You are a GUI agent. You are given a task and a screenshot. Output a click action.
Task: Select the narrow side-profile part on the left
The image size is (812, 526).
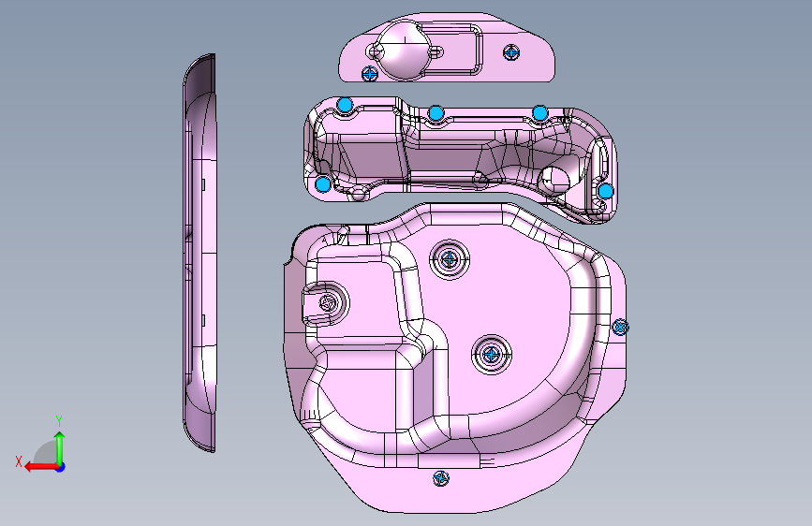point(199,253)
